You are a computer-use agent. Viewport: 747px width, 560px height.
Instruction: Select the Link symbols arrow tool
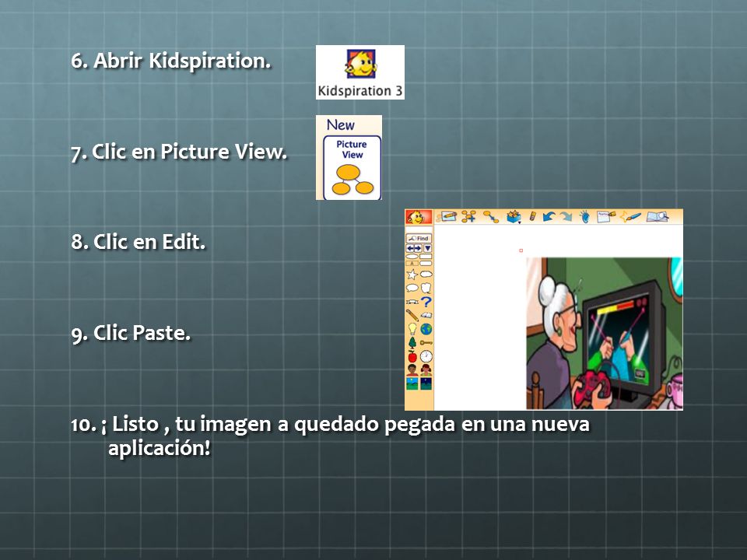tap(491, 217)
